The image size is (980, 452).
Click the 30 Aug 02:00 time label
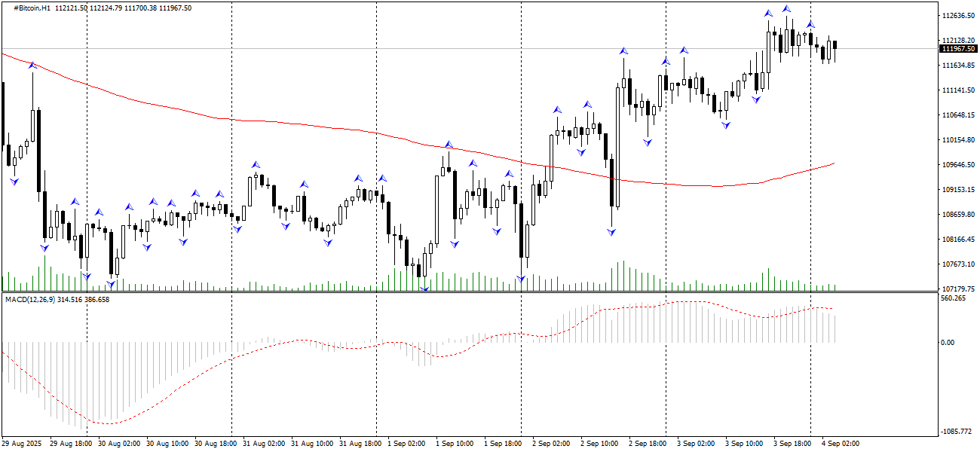pyautogui.click(x=119, y=444)
